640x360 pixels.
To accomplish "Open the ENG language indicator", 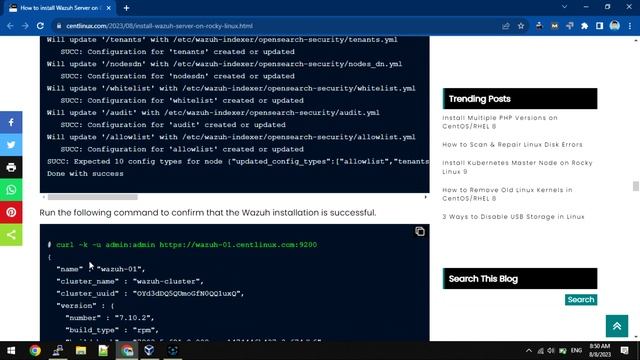I will [576, 350].
